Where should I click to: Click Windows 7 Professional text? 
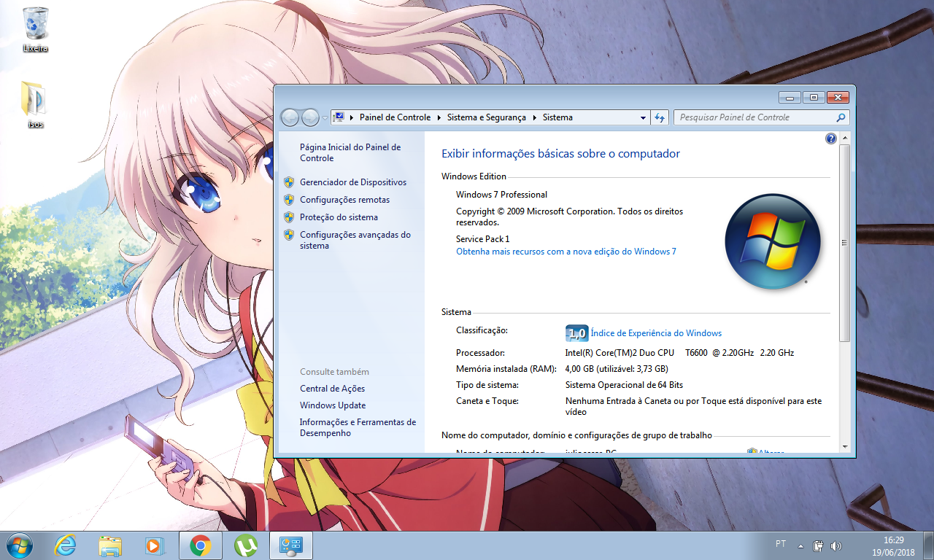[x=501, y=195]
